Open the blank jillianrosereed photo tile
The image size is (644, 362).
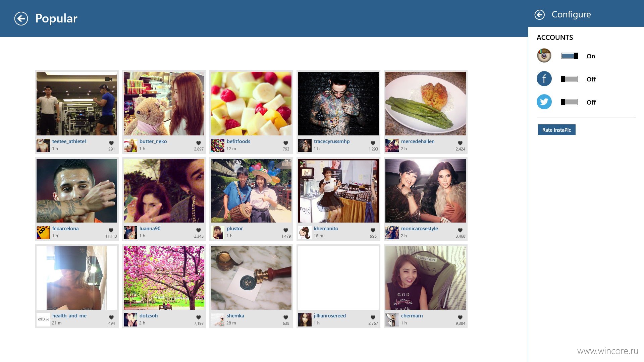338,278
